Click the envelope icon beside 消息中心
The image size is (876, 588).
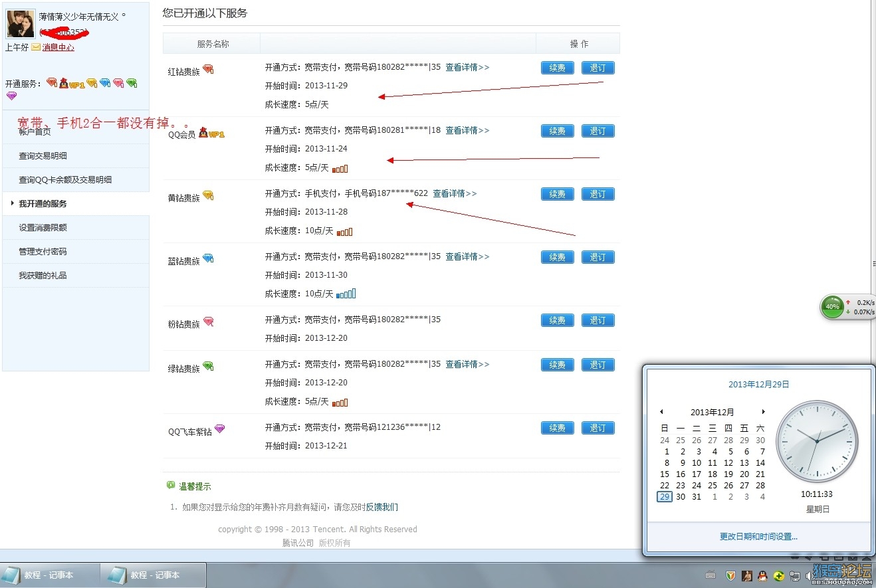point(36,47)
